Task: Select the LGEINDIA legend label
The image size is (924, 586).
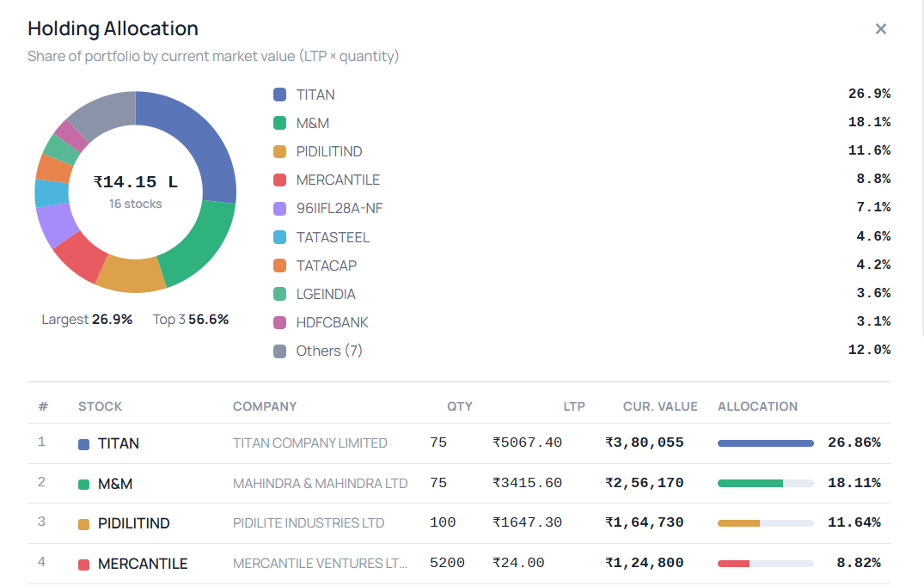Action: pyautogui.click(x=325, y=294)
